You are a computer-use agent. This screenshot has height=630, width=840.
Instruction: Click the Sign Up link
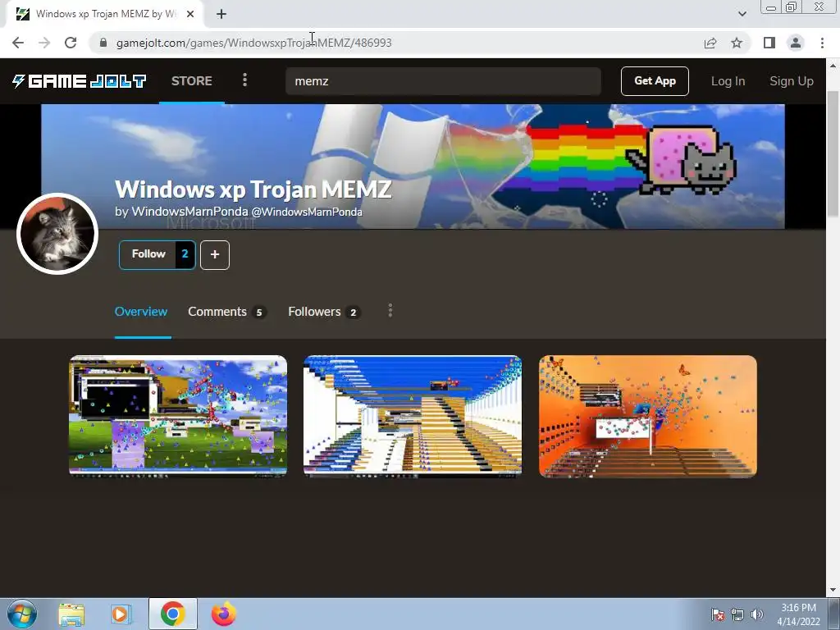point(792,81)
